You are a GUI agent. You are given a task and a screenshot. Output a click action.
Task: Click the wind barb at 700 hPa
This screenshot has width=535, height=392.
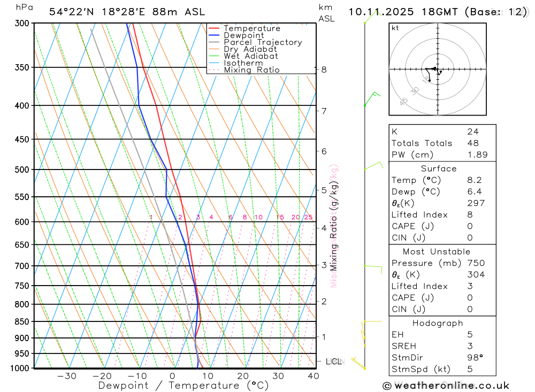pos(373,269)
